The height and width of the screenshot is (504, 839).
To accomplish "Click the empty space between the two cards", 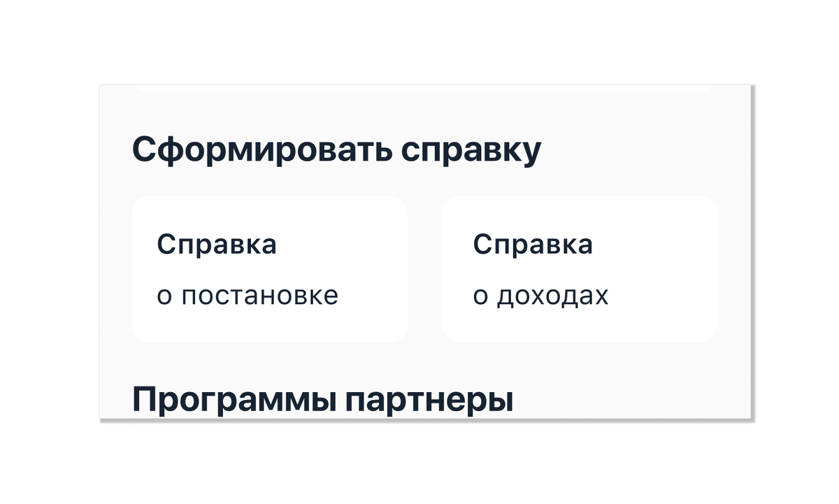I will tap(426, 269).
